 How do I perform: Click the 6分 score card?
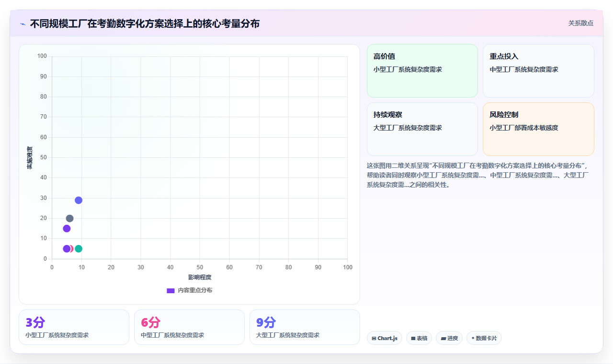coord(189,327)
